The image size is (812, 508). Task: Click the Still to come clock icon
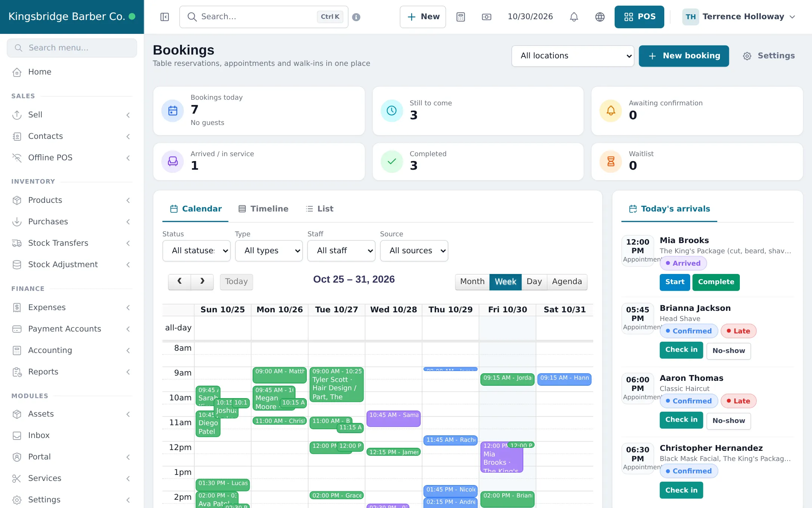click(392, 111)
